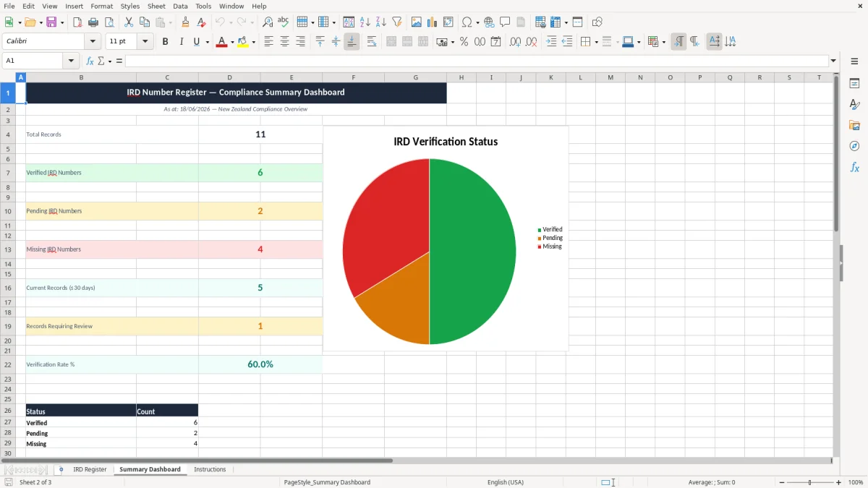Toggle Underline formatting
Viewport: 868px width, 488px height.
pos(196,42)
